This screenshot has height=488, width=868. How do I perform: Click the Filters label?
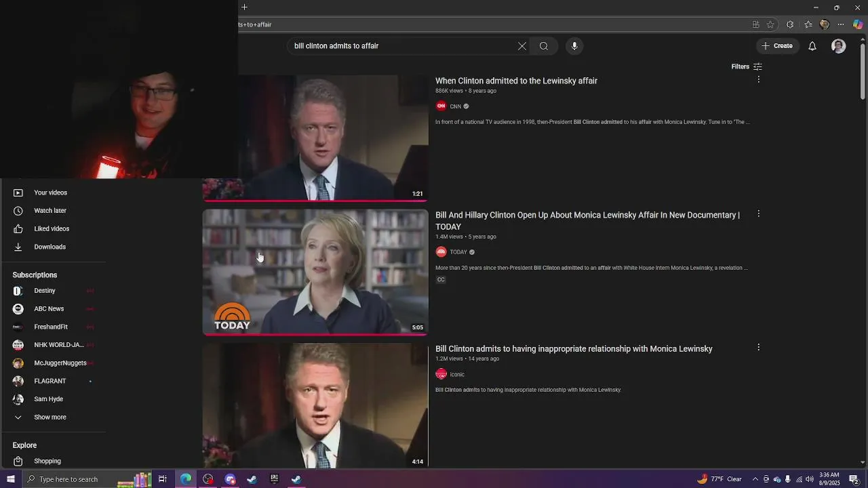(x=740, y=66)
